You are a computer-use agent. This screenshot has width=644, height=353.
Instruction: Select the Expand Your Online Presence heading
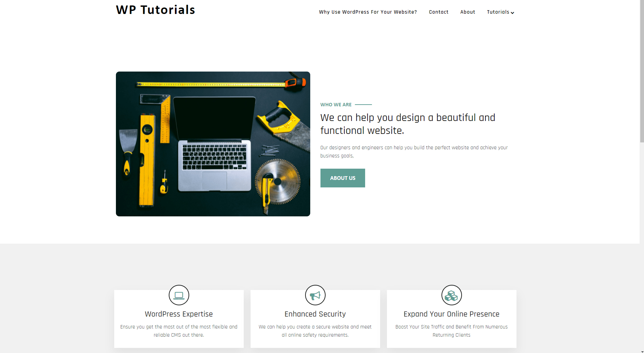point(451,314)
